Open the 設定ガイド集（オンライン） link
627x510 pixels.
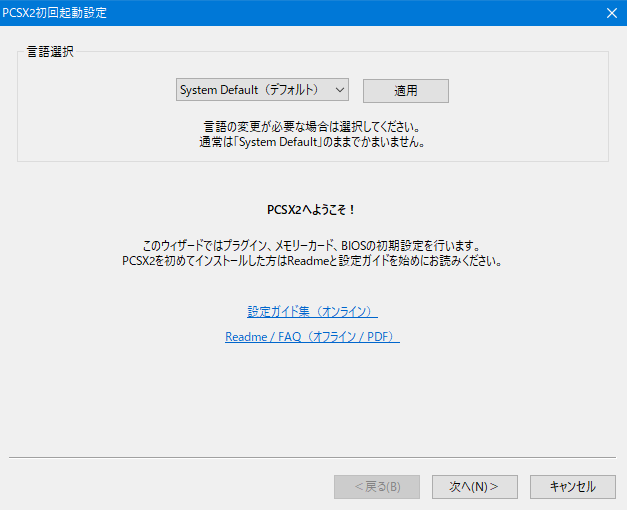(312, 311)
